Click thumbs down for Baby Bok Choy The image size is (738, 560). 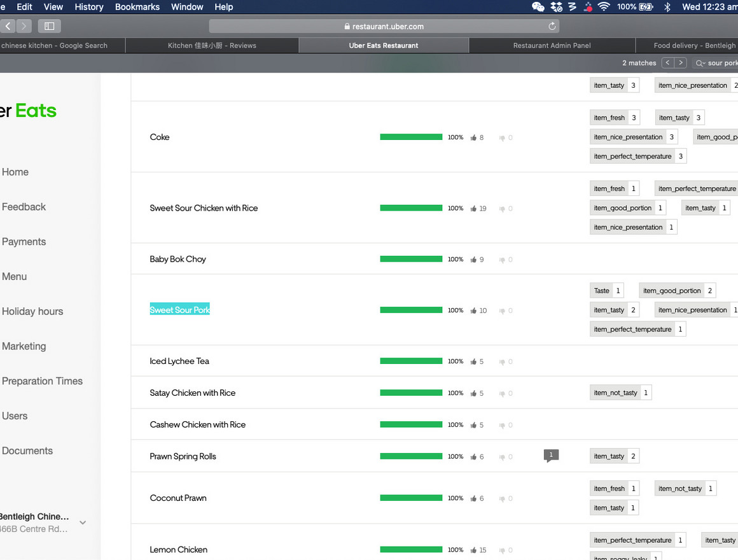tap(502, 260)
